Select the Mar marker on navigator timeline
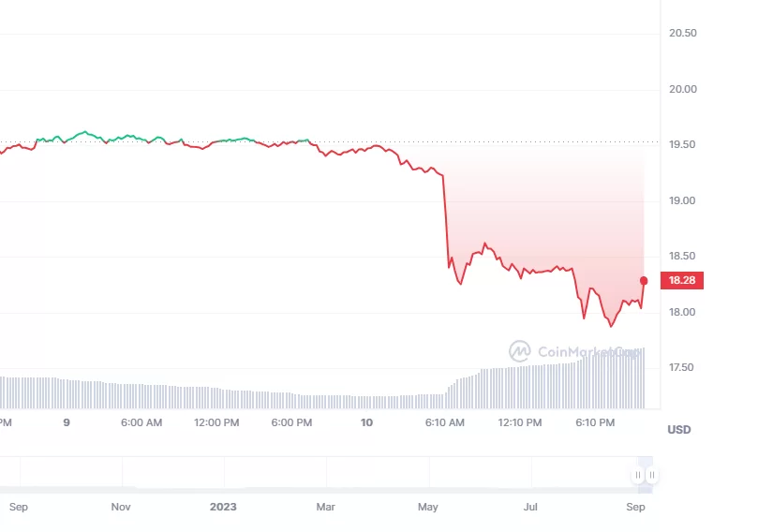 point(325,507)
